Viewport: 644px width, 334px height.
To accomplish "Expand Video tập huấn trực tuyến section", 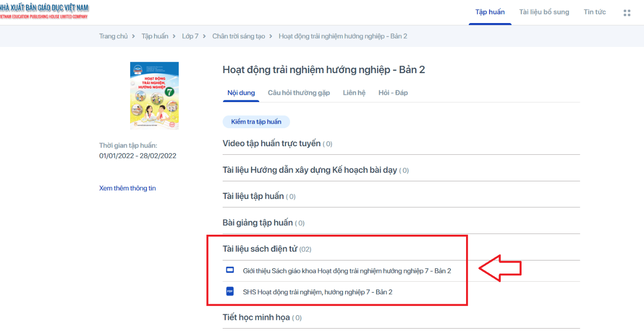I will coord(401,144).
